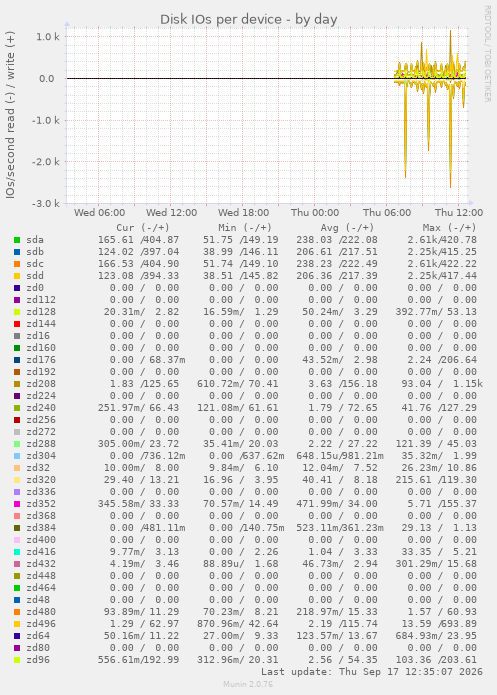
Task: Click the 'zd64' device label
Action: (38, 635)
